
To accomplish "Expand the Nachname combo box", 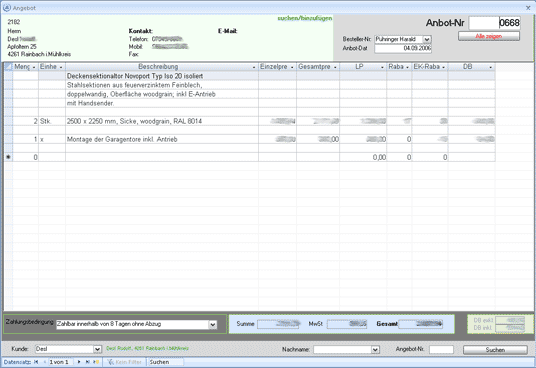I will (375, 350).
